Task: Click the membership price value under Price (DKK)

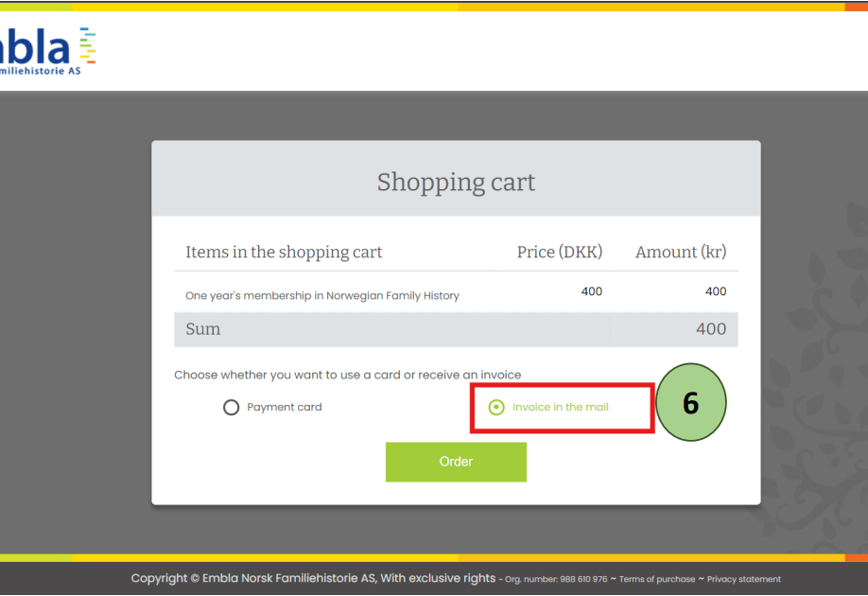Action: click(591, 291)
